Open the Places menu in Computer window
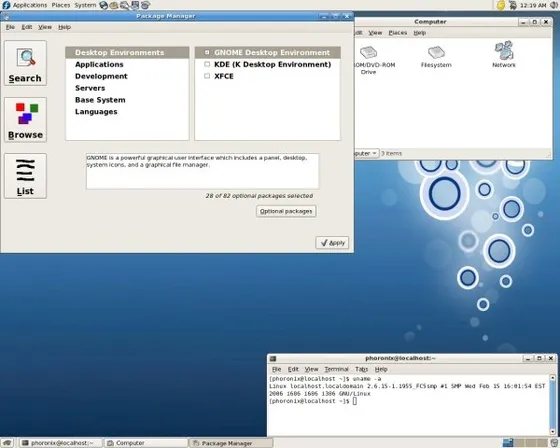Viewport: 560px width, 448px height. (x=398, y=33)
